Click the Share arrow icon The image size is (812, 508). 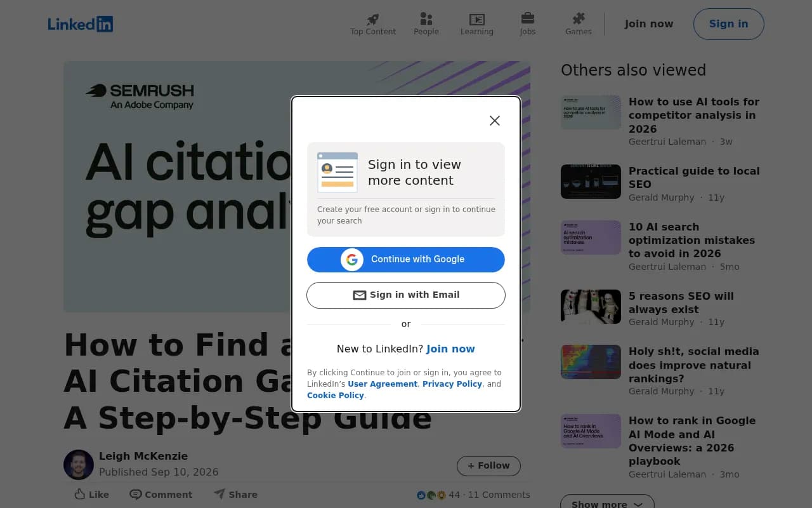pyautogui.click(x=219, y=493)
